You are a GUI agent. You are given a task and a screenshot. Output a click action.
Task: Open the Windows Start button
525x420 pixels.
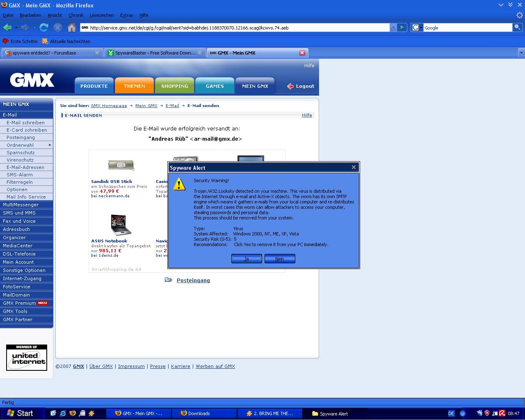point(20,413)
